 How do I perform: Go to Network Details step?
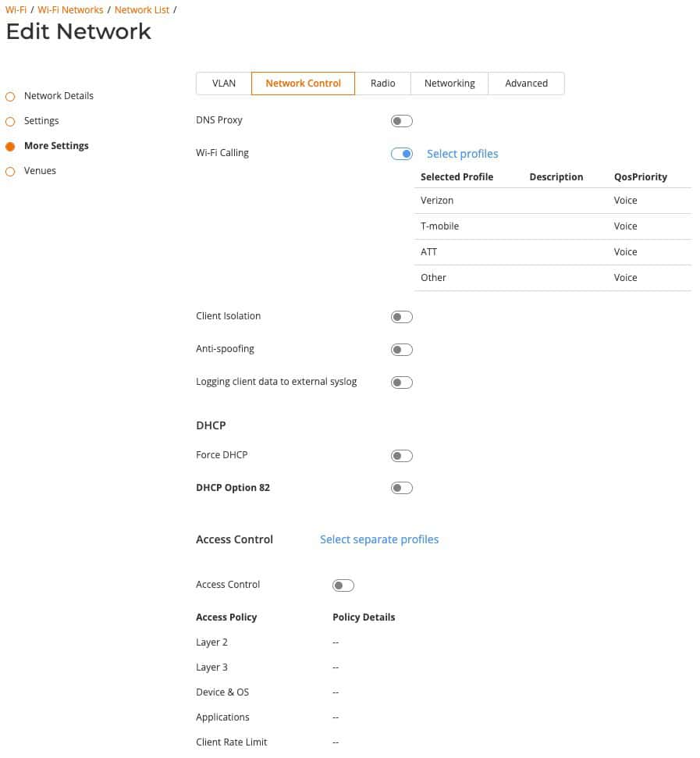(x=59, y=96)
